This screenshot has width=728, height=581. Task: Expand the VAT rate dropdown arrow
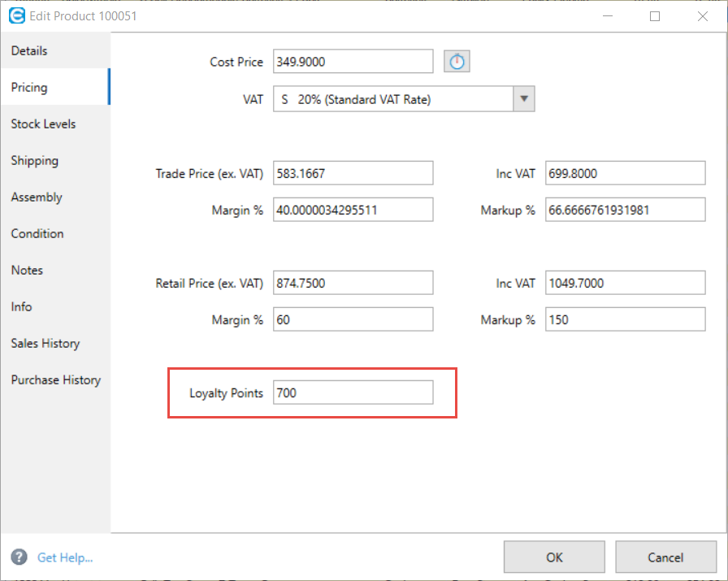tap(524, 99)
